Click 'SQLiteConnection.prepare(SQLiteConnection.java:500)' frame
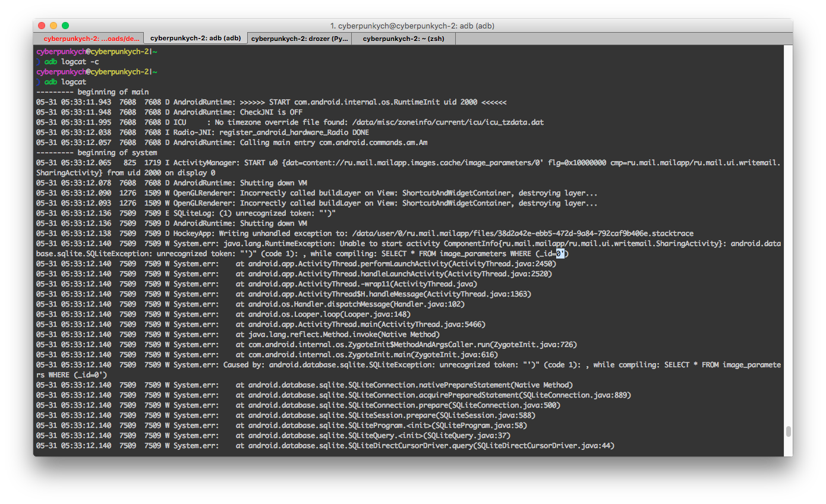Image resolution: width=826 pixels, height=504 pixels. [x=298, y=405]
